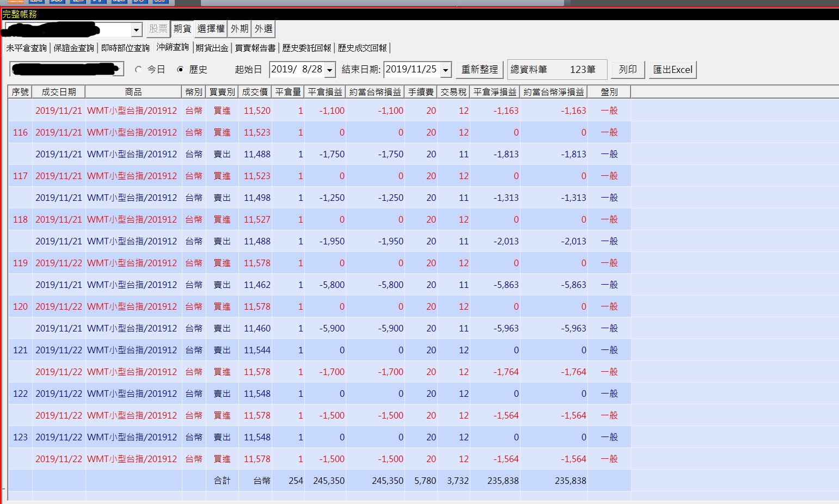839x504 pixels.
Task: Click the 期貨出金 menu item
Action: [212, 48]
